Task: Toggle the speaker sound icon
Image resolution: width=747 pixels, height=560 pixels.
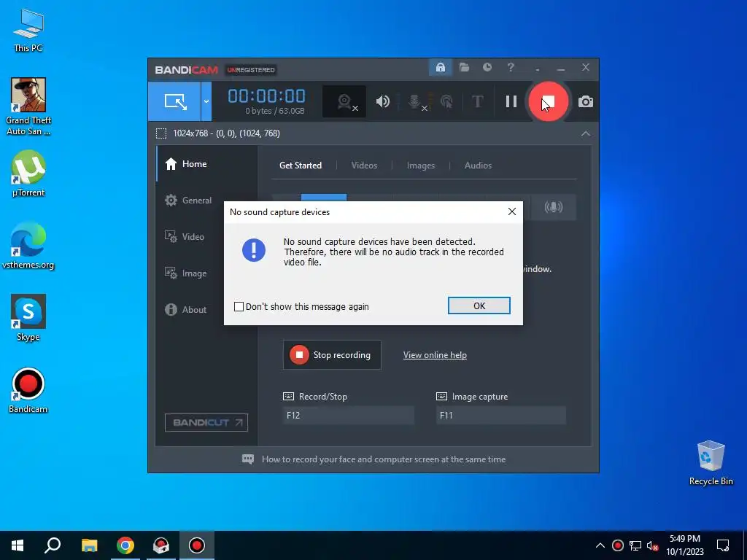Action: (x=382, y=101)
